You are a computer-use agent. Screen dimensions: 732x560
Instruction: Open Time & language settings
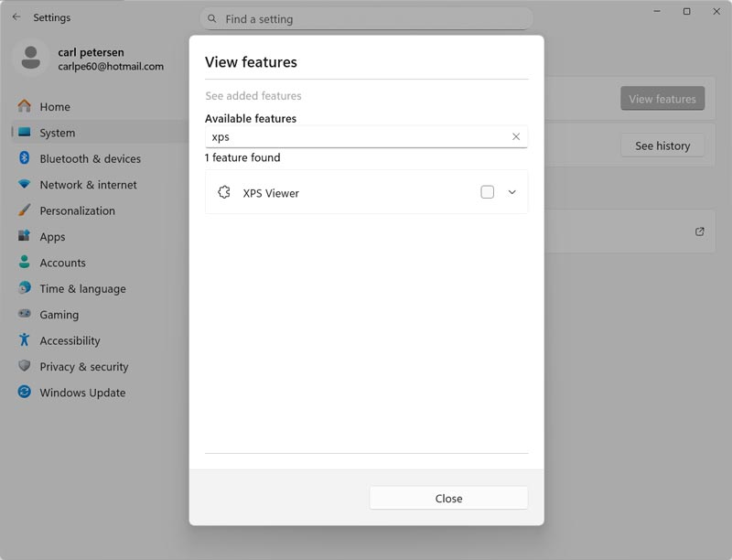(82, 289)
